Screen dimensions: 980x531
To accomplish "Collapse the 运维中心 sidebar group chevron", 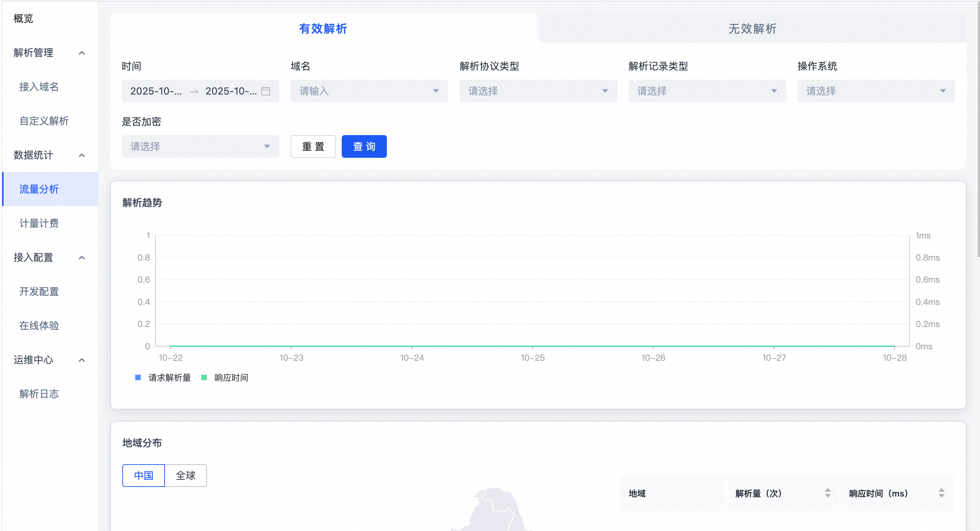I will [82, 360].
